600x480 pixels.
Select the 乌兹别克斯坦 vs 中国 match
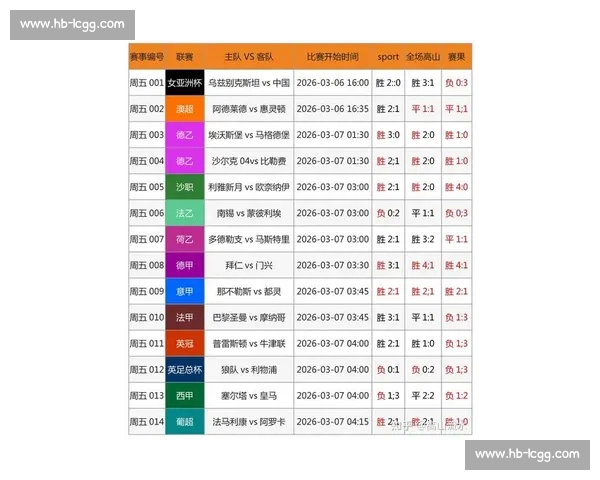coord(249,83)
